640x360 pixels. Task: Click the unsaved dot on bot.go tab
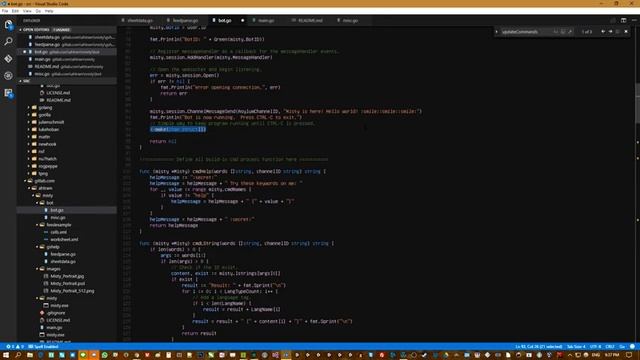pyautogui.click(x=242, y=20)
